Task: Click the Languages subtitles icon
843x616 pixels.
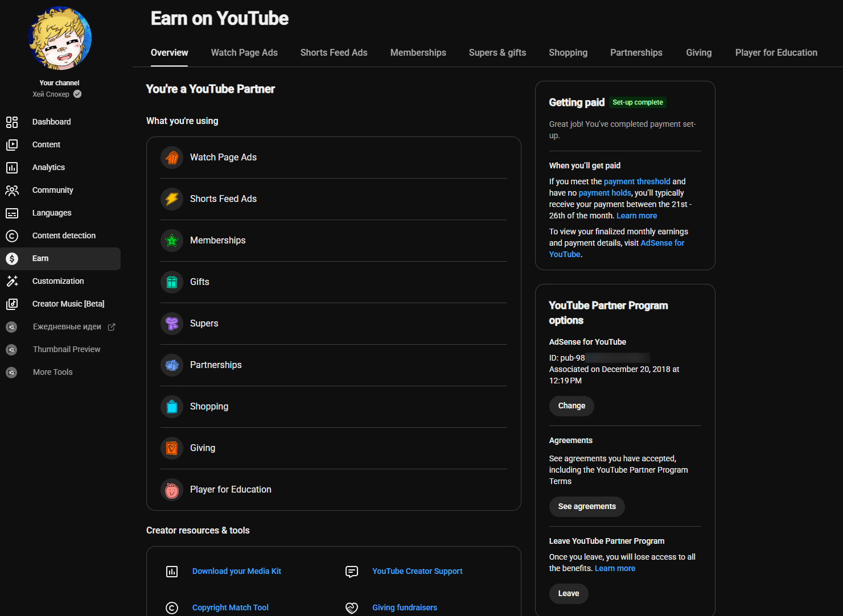Action: pos(12,213)
